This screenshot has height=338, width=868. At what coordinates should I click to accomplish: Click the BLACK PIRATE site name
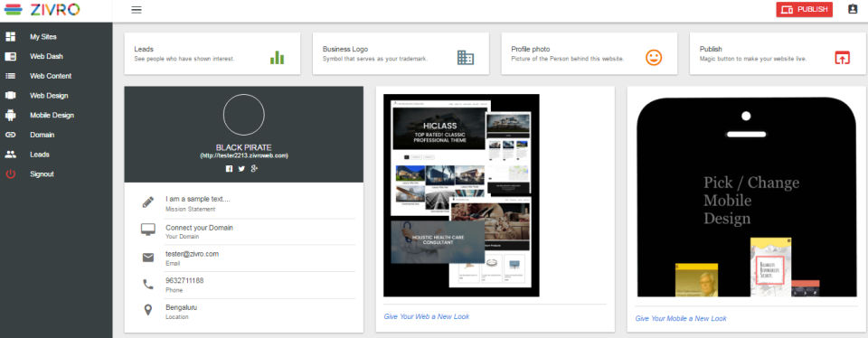coord(243,147)
